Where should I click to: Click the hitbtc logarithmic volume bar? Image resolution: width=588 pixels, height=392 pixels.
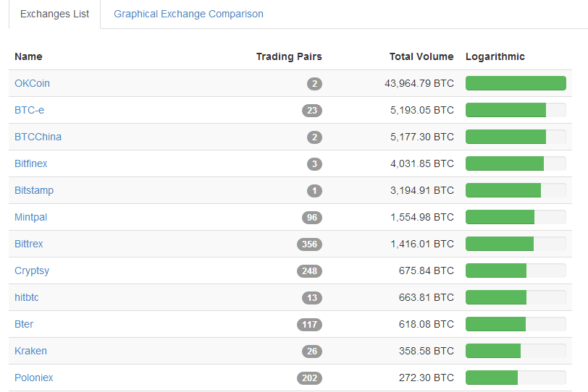pos(516,297)
